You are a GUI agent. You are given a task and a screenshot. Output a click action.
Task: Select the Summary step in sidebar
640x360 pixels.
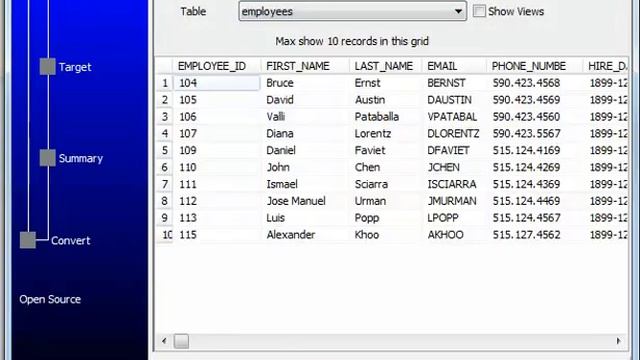click(x=81, y=158)
